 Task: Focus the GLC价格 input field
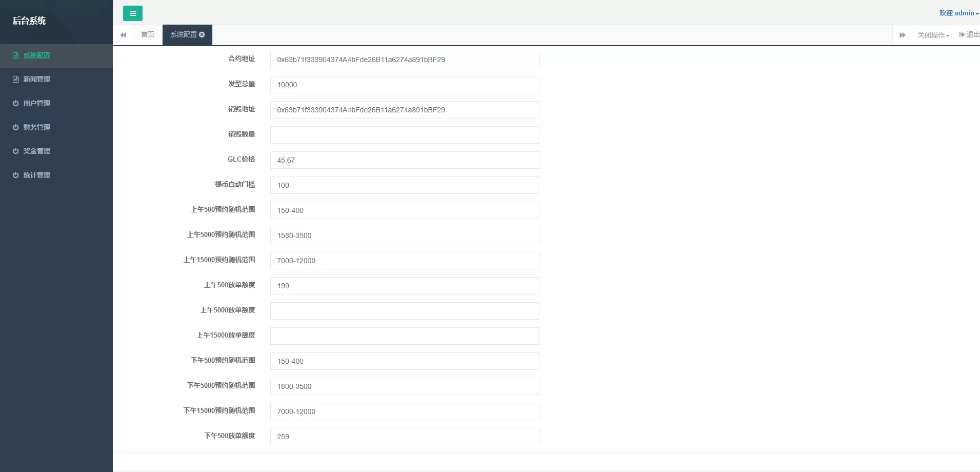(404, 160)
